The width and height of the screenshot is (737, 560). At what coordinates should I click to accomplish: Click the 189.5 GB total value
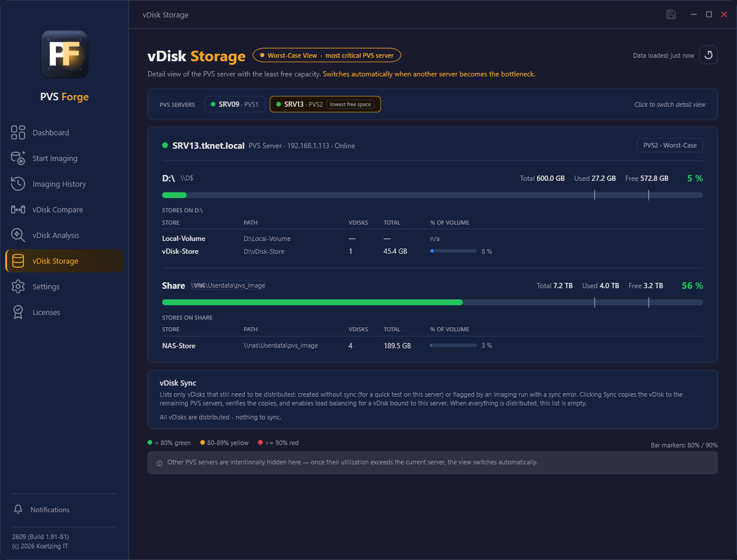[x=397, y=346]
